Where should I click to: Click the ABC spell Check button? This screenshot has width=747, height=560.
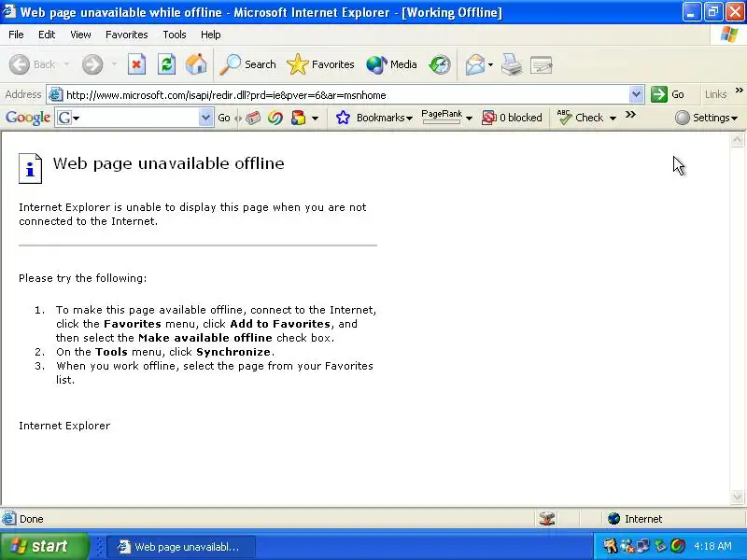pyautogui.click(x=581, y=118)
